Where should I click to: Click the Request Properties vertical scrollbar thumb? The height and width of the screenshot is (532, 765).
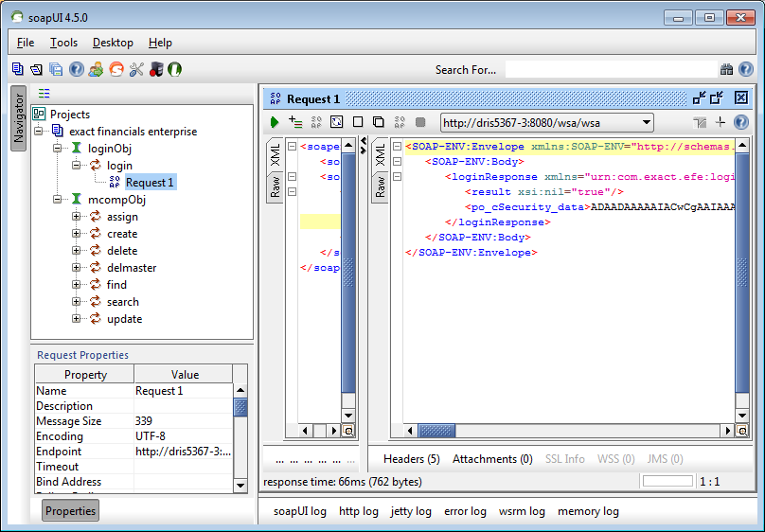tap(240, 407)
